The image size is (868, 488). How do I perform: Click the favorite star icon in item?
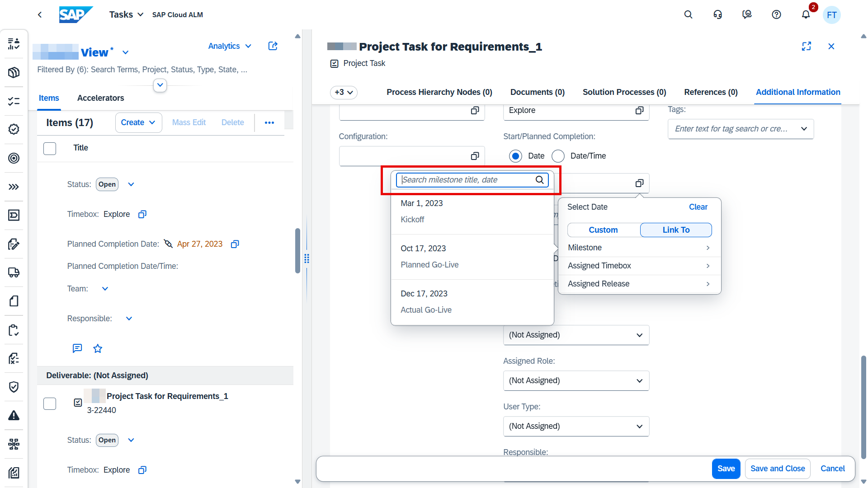(x=98, y=348)
